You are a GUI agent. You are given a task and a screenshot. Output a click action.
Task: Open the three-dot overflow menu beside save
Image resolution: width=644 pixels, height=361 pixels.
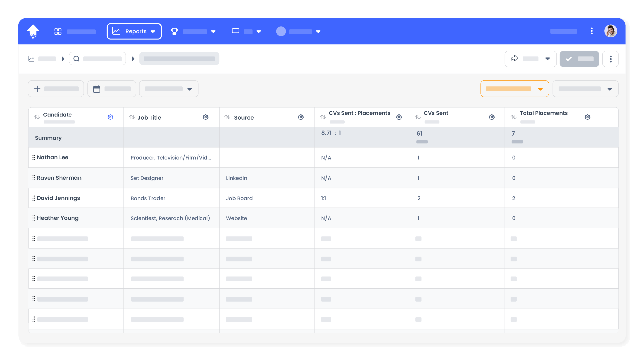click(x=611, y=59)
